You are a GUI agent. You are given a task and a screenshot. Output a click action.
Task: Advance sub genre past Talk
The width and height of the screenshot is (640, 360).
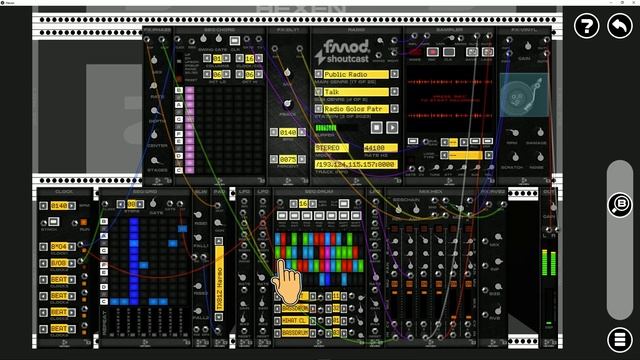pyautogui.click(x=394, y=92)
